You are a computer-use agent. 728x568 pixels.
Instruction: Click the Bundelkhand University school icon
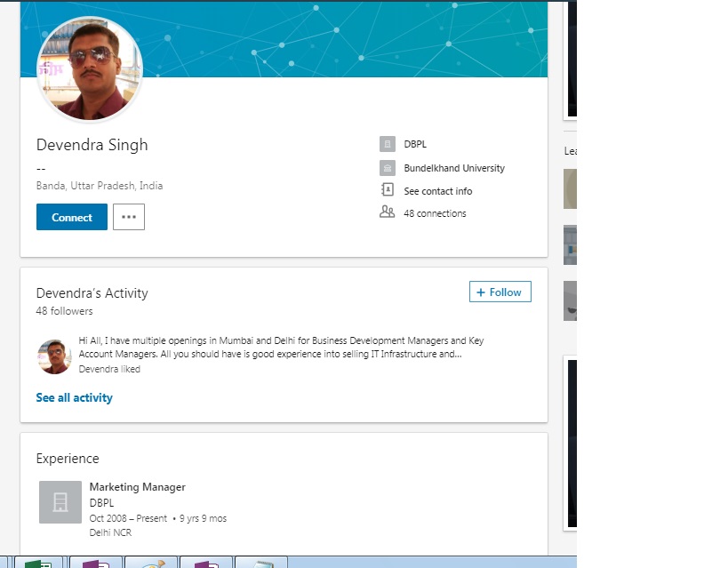(388, 168)
